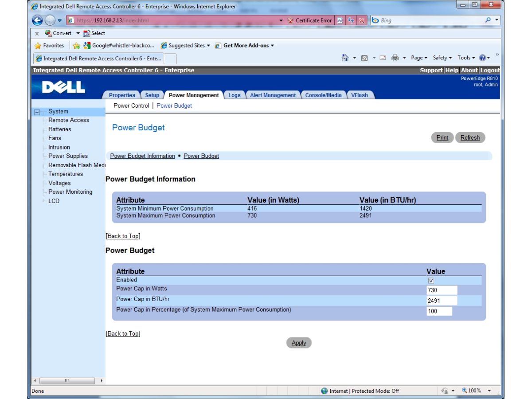Click the Print icon on the command bar
The image size is (532, 399).
click(395, 58)
